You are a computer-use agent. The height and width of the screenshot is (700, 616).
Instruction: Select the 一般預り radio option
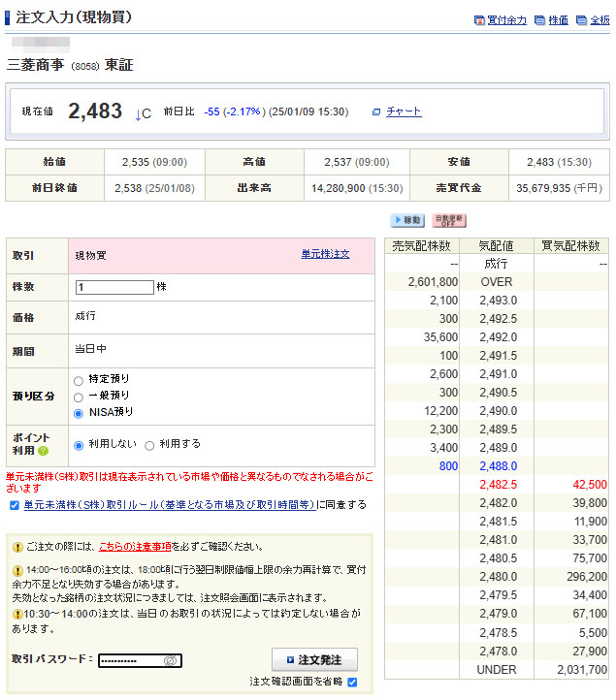[x=79, y=397]
